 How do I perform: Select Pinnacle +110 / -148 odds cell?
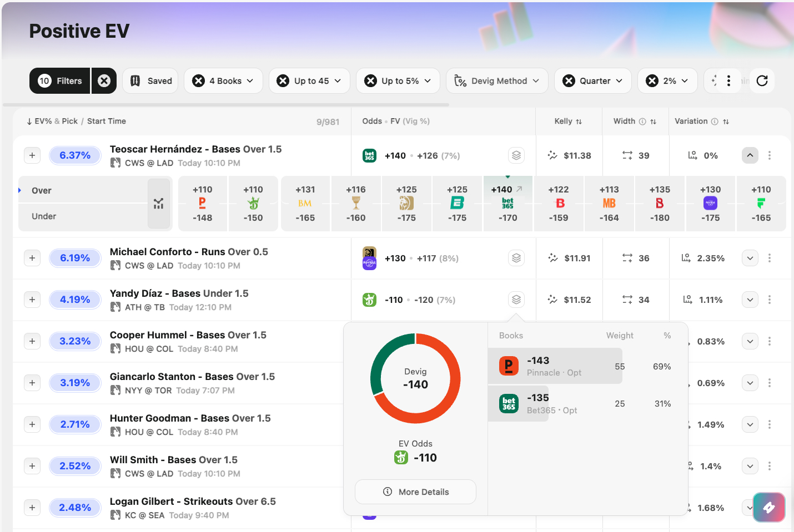(x=203, y=204)
